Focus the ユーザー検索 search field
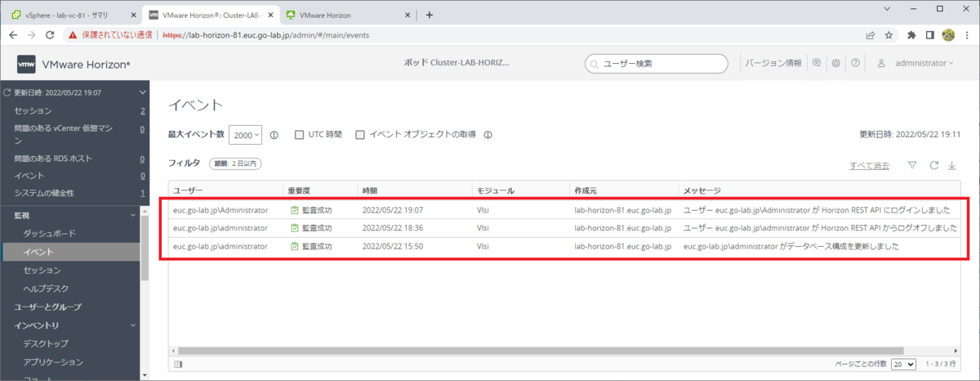The image size is (980, 381). pos(656,63)
